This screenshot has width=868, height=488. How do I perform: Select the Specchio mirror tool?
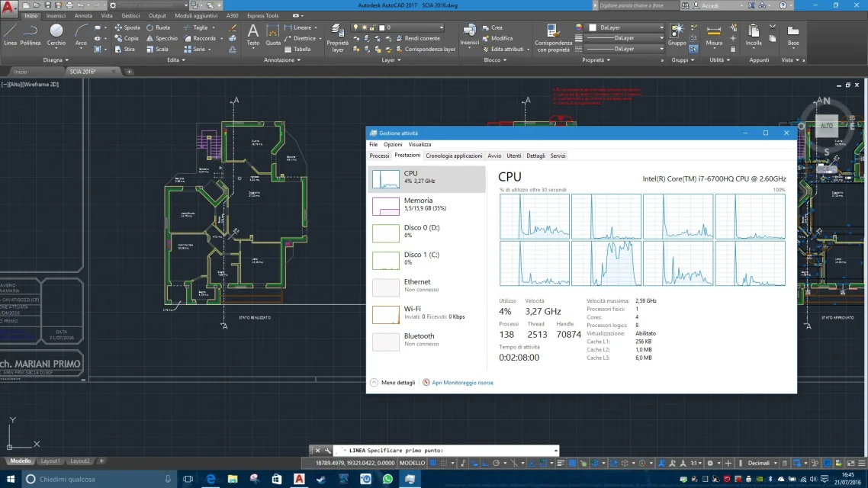(162, 38)
